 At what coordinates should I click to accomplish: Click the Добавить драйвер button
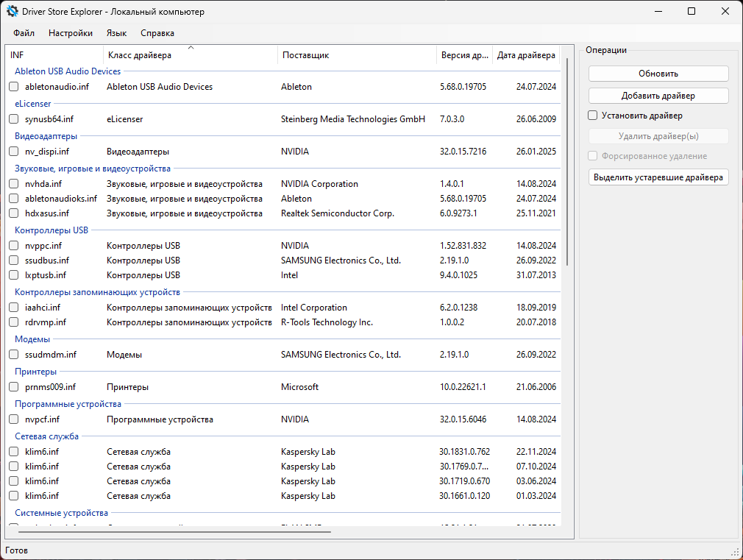click(658, 96)
